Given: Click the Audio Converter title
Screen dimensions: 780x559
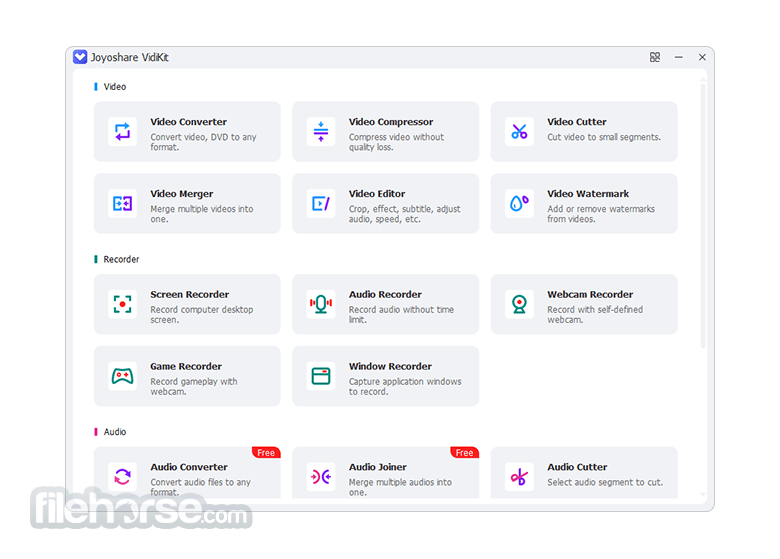Looking at the screenshot, I should click(x=189, y=467).
